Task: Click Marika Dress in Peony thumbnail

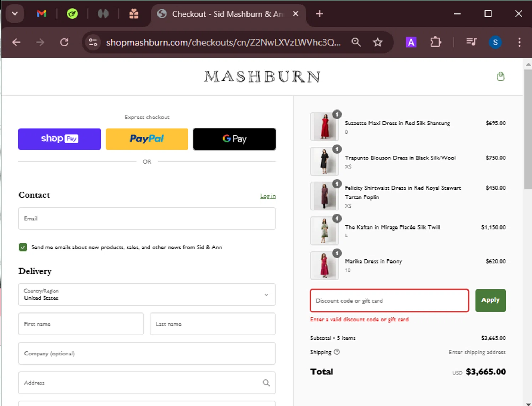Action: pyautogui.click(x=325, y=266)
